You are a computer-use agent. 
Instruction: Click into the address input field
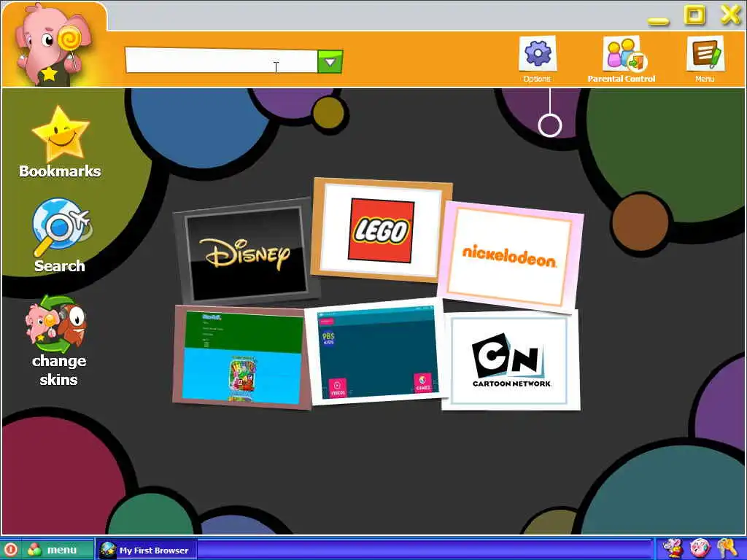click(x=221, y=61)
